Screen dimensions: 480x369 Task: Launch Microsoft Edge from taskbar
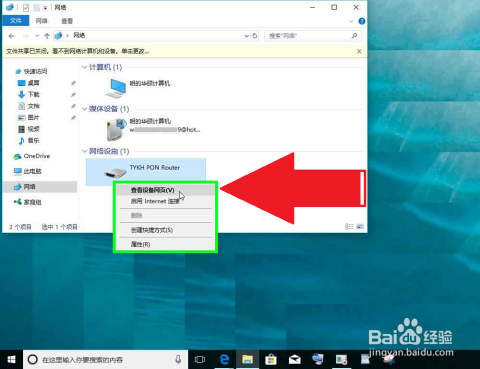click(x=224, y=359)
